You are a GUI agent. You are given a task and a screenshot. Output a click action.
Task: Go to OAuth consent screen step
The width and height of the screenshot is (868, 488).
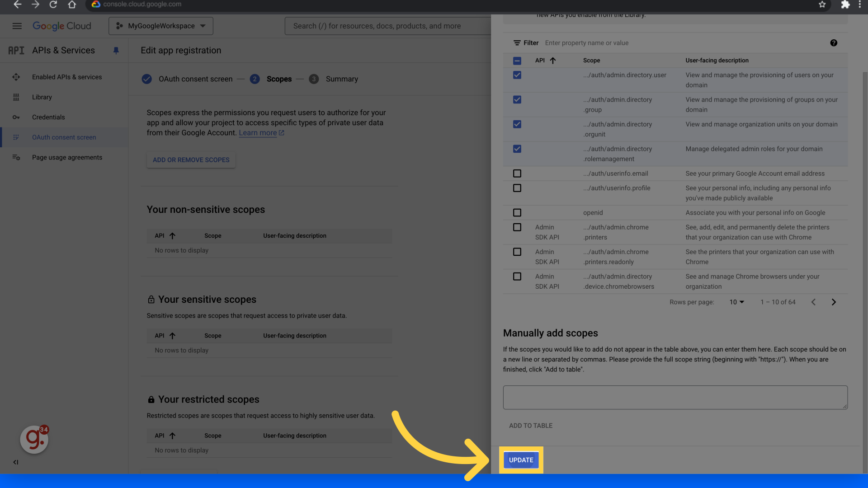[187, 79]
